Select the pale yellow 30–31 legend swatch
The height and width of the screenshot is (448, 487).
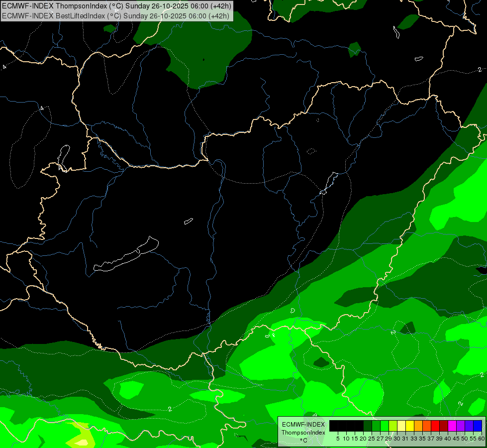[x=401, y=426]
